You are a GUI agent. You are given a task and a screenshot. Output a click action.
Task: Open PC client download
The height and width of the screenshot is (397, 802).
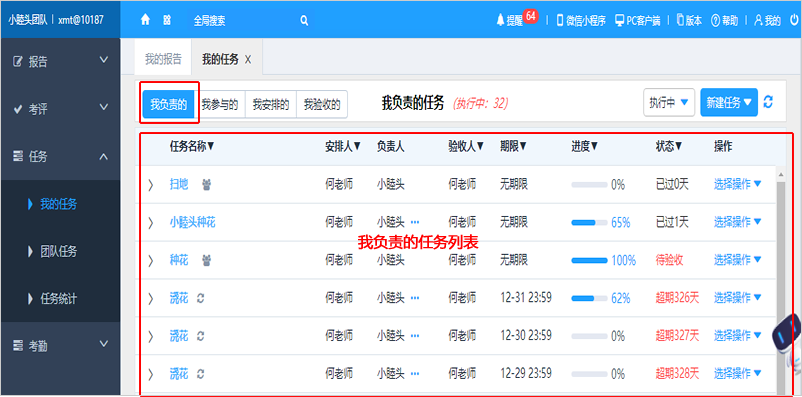click(637, 20)
